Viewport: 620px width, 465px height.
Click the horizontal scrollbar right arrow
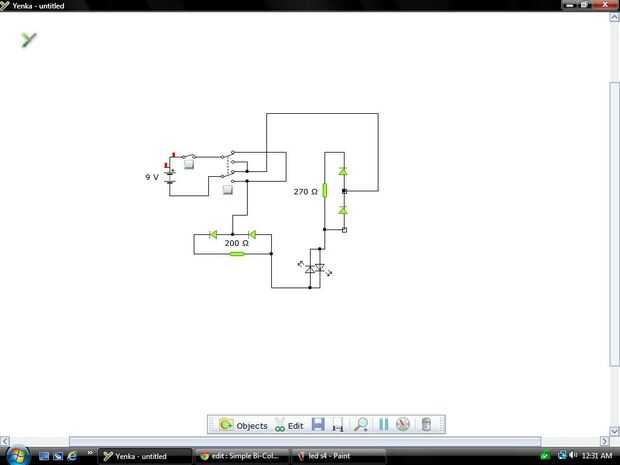pos(605,440)
